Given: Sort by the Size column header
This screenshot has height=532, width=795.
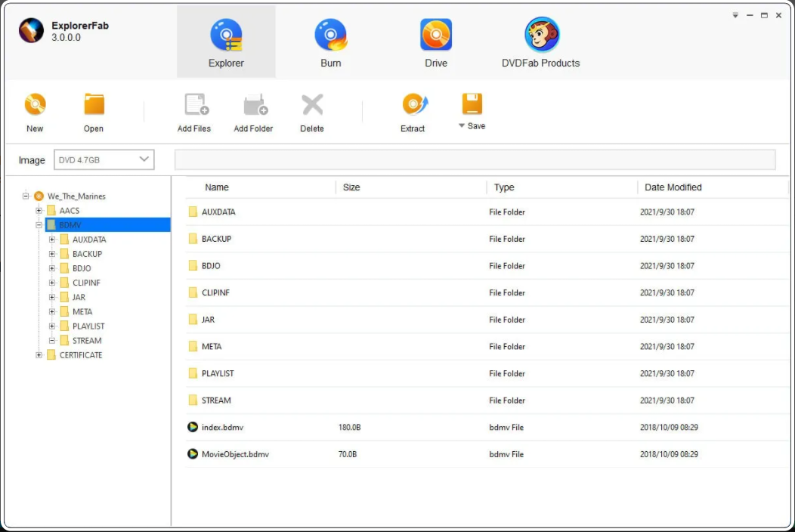Looking at the screenshot, I should (351, 187).
